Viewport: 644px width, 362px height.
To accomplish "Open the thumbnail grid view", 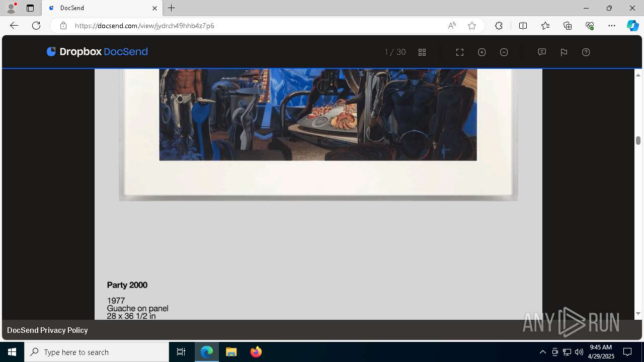I will (422, 52).
